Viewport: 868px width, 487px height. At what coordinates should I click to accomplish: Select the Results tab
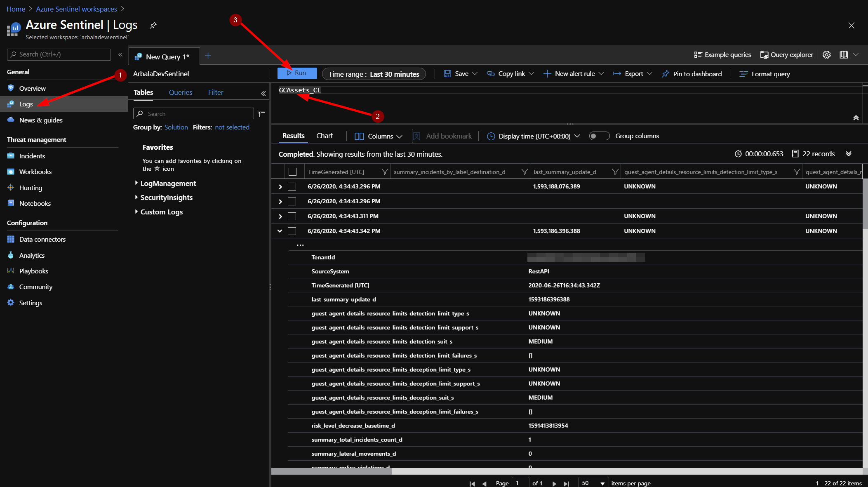tap(293, 136)
